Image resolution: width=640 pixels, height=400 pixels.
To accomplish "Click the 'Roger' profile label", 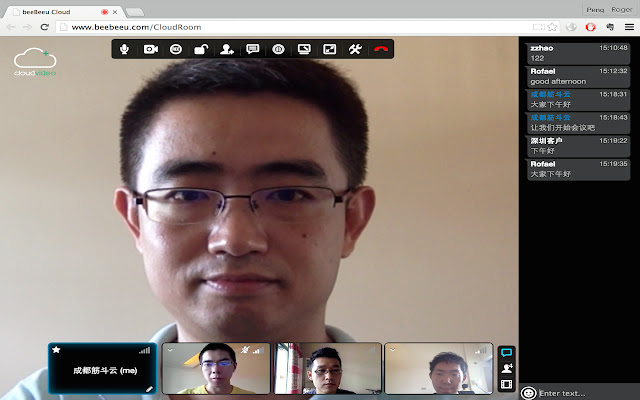I will coord(622,9).
